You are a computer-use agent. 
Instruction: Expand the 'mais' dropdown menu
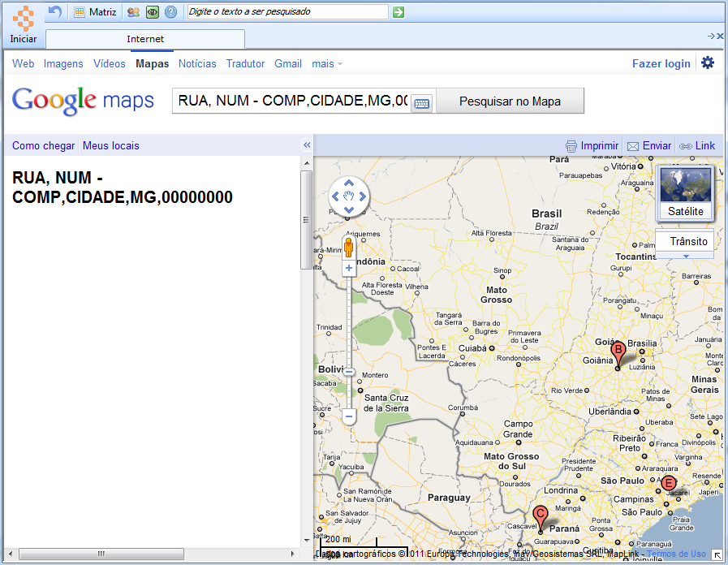(x=327, y=63)
